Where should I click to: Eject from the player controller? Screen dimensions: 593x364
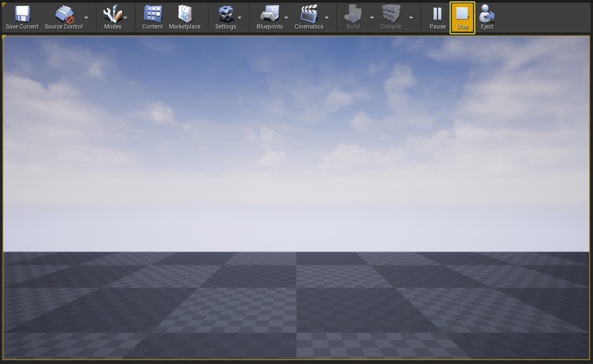click(487, 14)
